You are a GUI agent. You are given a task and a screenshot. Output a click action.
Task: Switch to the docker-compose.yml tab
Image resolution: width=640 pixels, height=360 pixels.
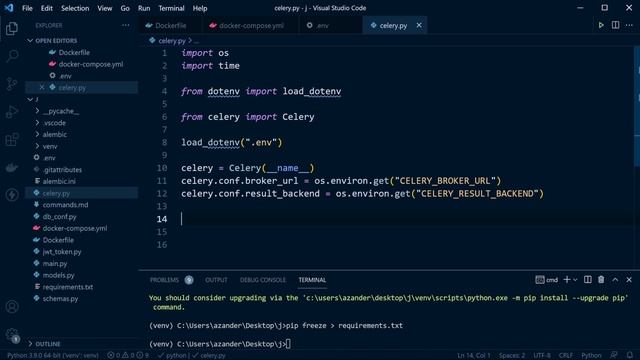(x=251, y=25)
